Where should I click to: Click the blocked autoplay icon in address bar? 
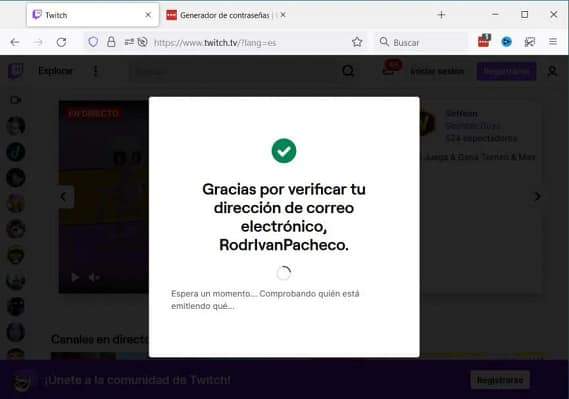pyautogui.click(x=143, y=42)
